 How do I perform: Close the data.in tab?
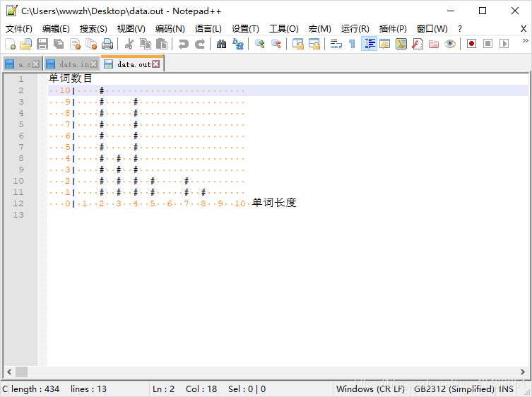coord(94,64)
